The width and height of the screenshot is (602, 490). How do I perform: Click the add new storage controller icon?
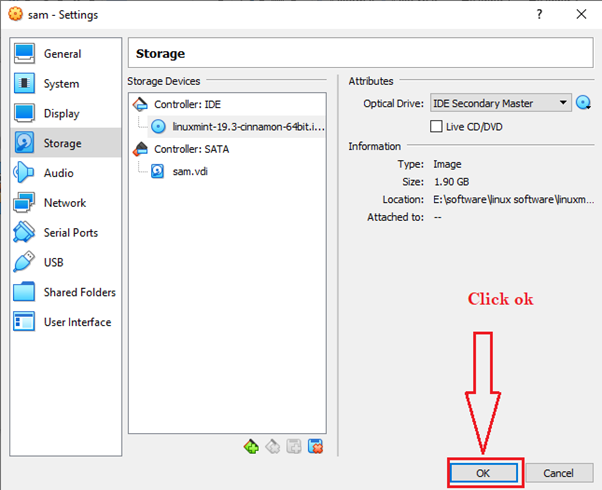(252, 446)
